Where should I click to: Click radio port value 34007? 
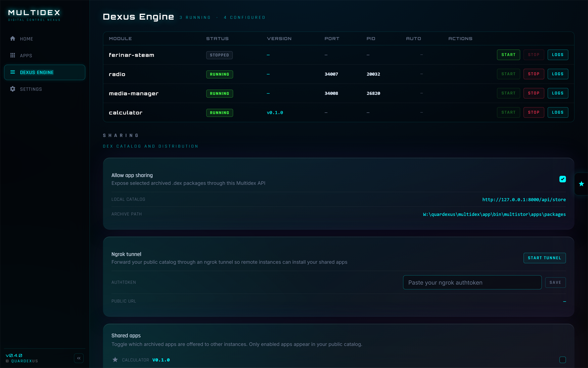point(331,74)
